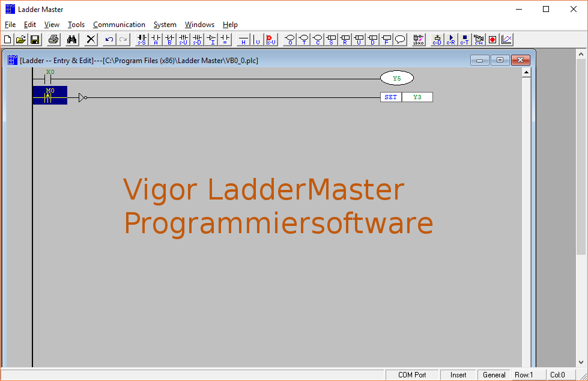Click the Delete X toolbar icon
This screenshot has height=381, width=588.
point(91,40)
